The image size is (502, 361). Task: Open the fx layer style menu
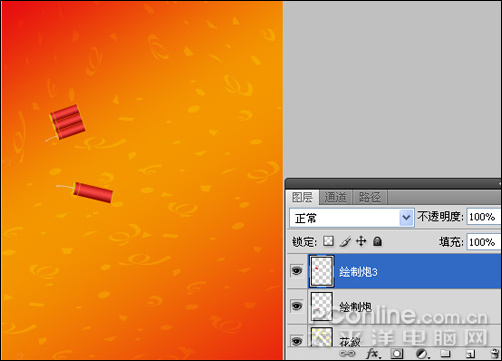click(373, 354)
